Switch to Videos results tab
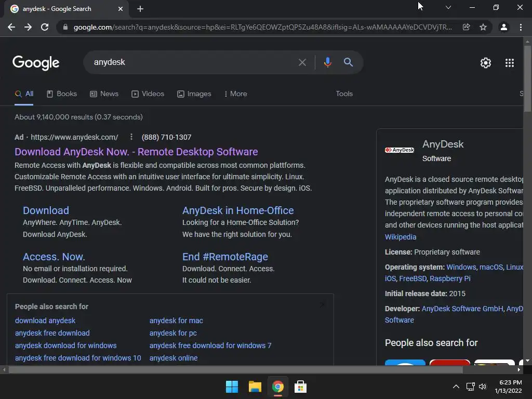Screen dimensions: 532x399 148,94
